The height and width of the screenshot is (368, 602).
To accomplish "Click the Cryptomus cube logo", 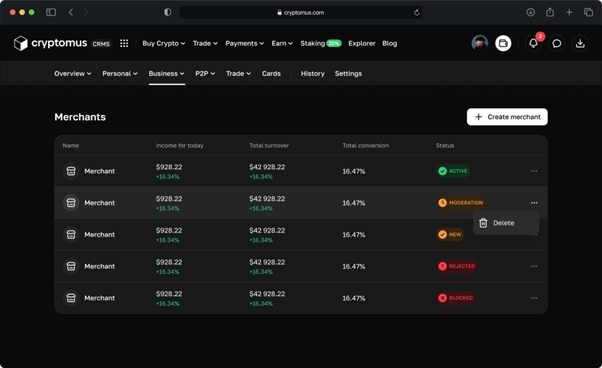I will pyautogui.click(x=21, y=43).
